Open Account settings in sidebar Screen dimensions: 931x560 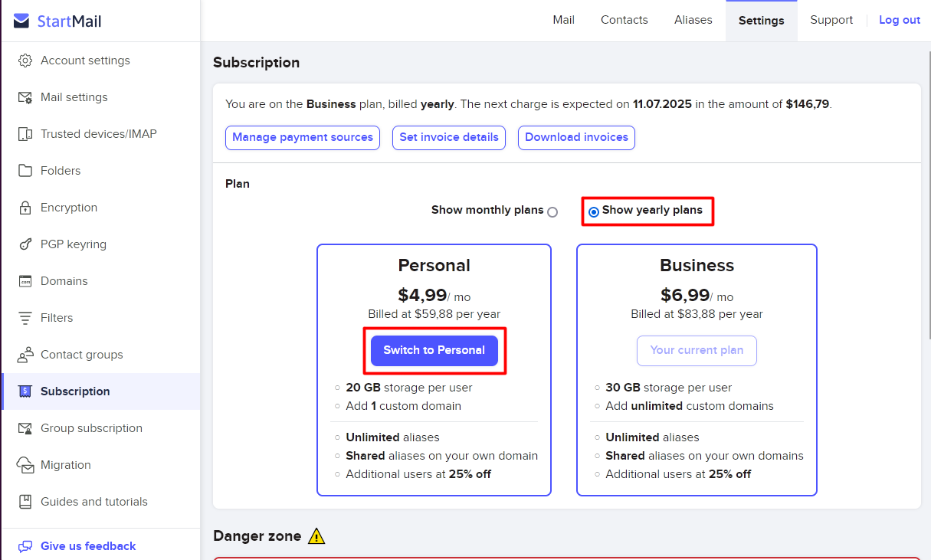pyautogui.click(x=100, y=61)
